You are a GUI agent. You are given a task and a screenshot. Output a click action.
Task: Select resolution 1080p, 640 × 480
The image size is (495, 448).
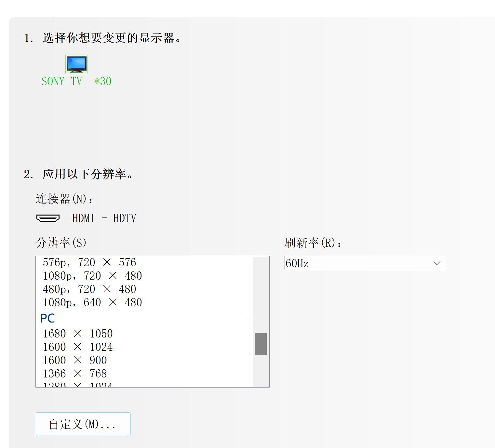[92, 302]
